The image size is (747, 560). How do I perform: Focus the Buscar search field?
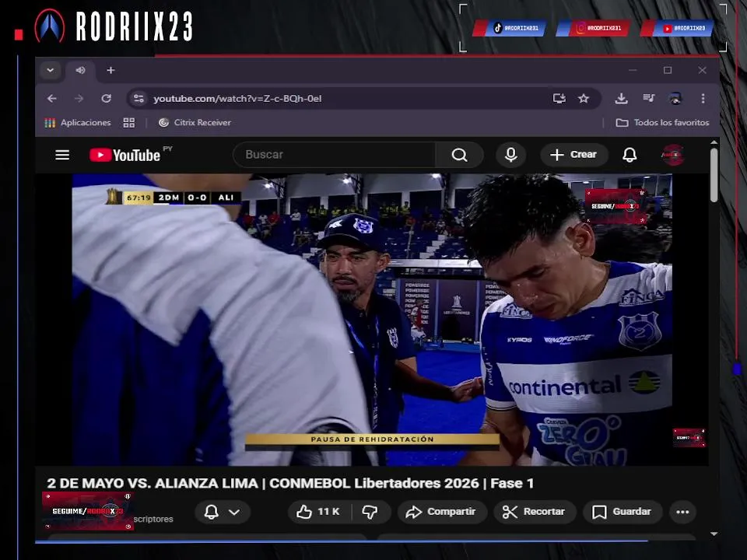[x=335, y=155]
